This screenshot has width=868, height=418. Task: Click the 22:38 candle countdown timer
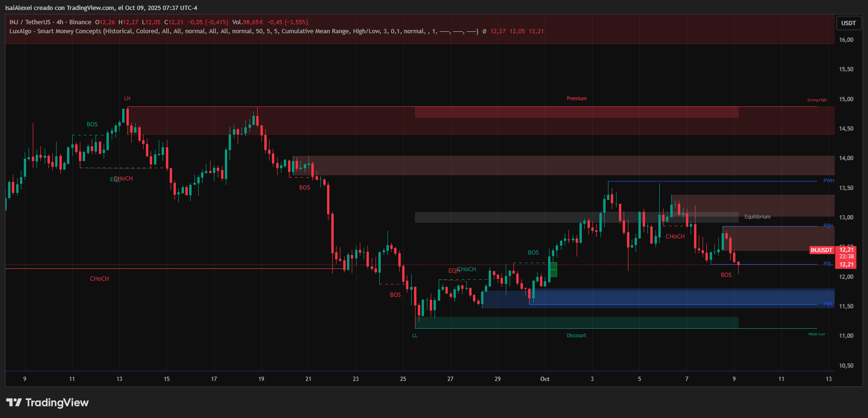pyautogui.click(x=846, y=256)
